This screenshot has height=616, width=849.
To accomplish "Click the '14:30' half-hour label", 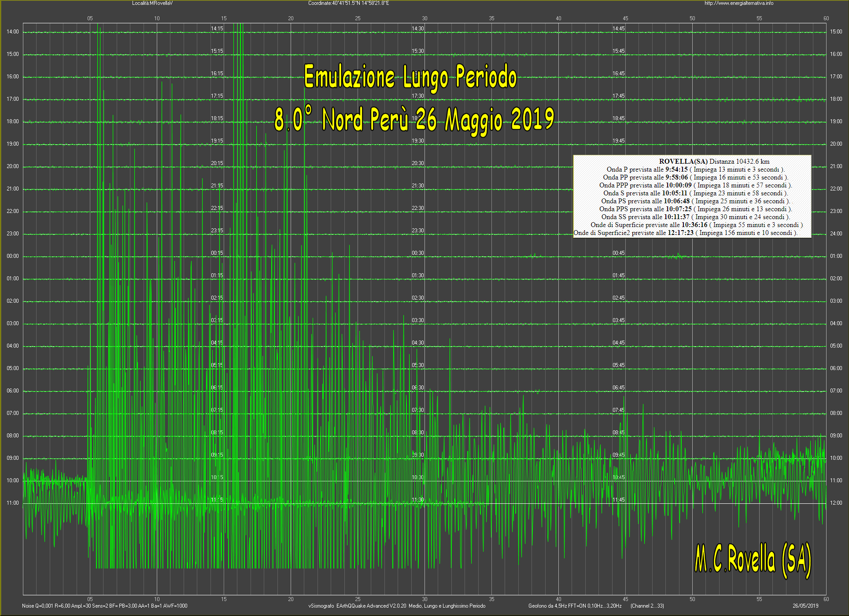I will click(418, 29).
